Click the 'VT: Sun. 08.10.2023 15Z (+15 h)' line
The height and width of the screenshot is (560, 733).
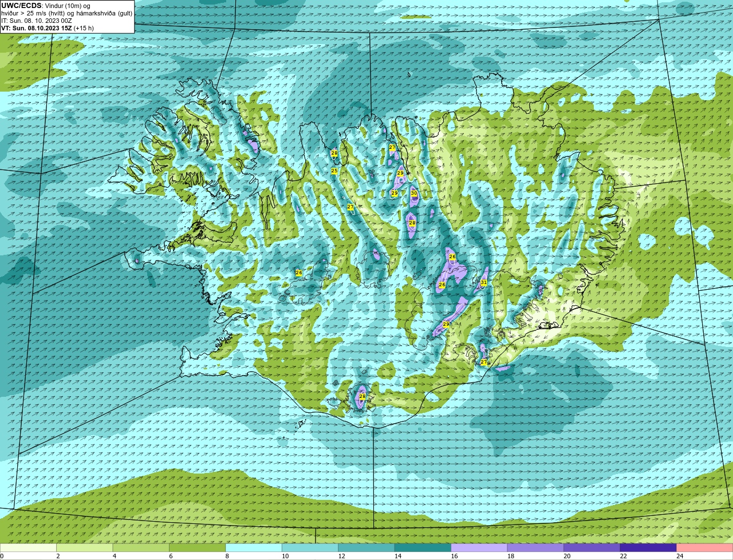[x=48, y=28]
